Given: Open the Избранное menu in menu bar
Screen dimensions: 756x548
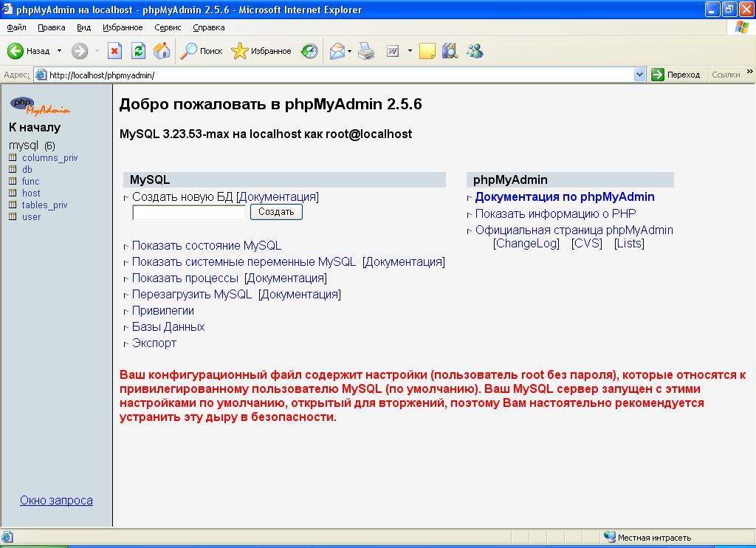Looking at the screenshot, I should coord(123,27).
